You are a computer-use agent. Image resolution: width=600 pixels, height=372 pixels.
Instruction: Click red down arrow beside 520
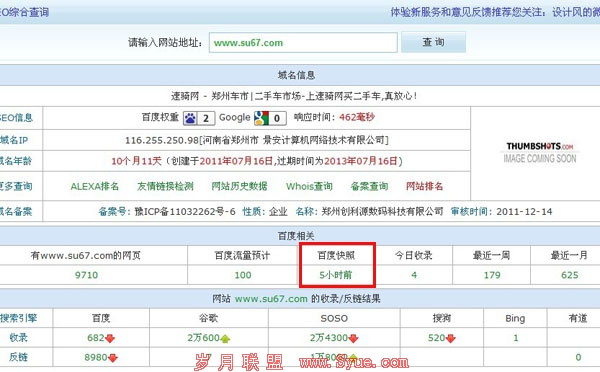451,338
